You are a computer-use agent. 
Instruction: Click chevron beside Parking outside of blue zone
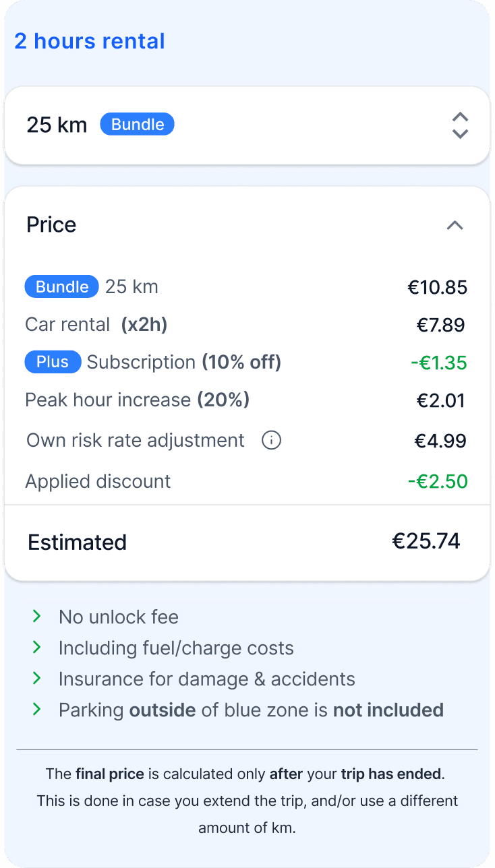37,710
